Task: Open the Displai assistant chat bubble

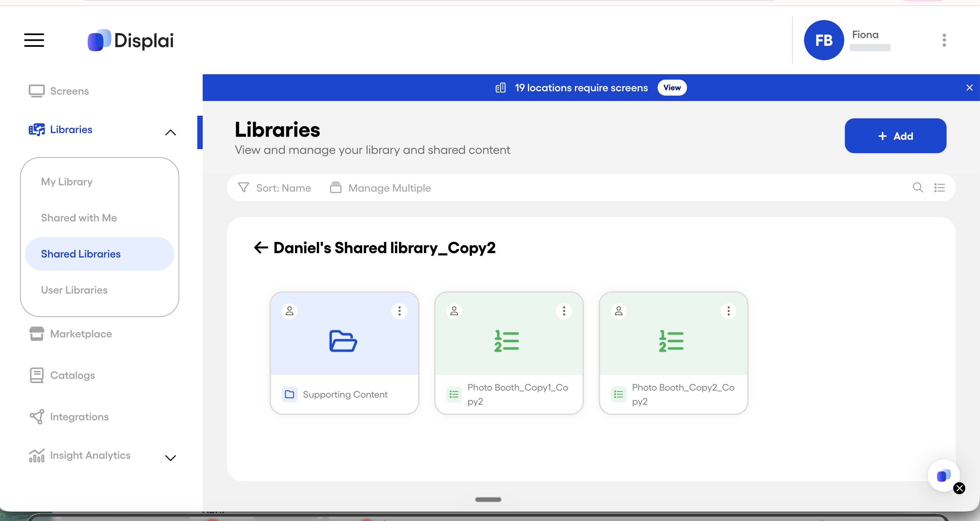Action: click(x=943, y=476)
